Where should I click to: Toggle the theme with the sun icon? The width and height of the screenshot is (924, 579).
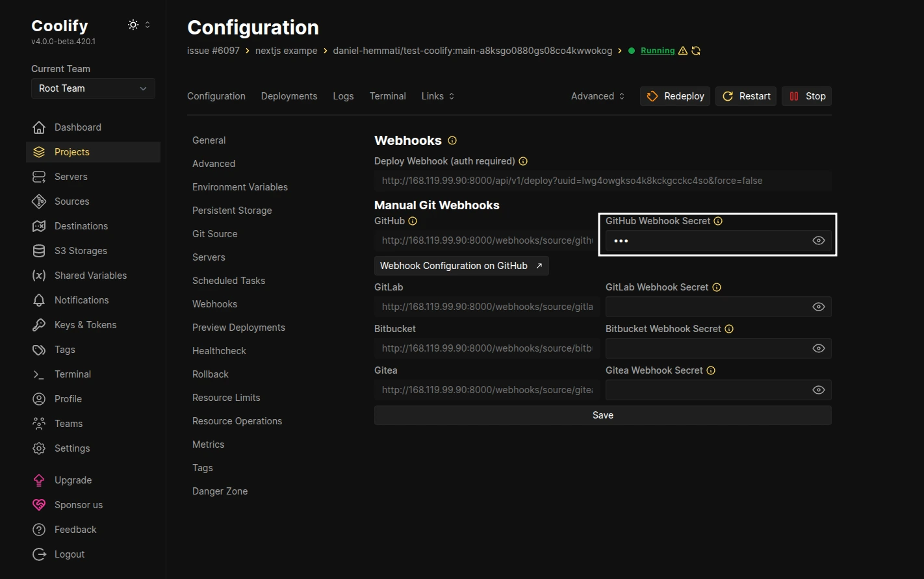133,24
